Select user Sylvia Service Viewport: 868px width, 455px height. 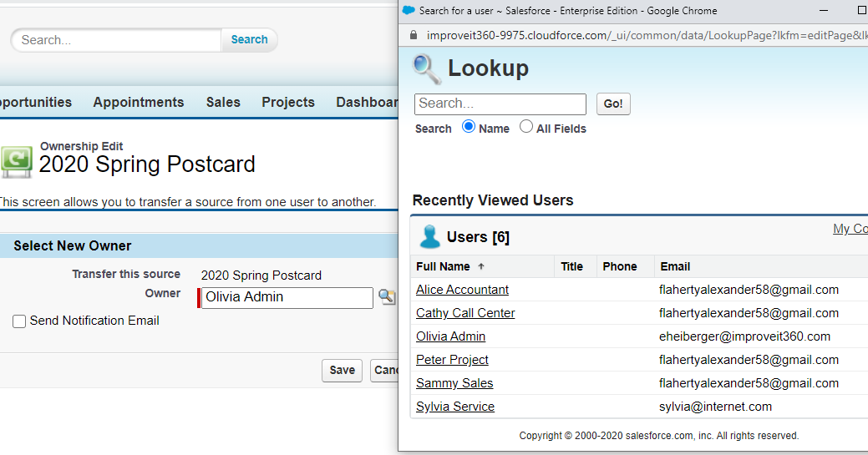coord(455,407)
